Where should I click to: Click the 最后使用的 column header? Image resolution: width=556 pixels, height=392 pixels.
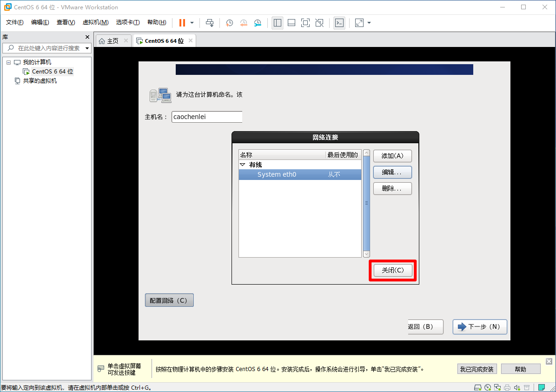click(343, 155)
